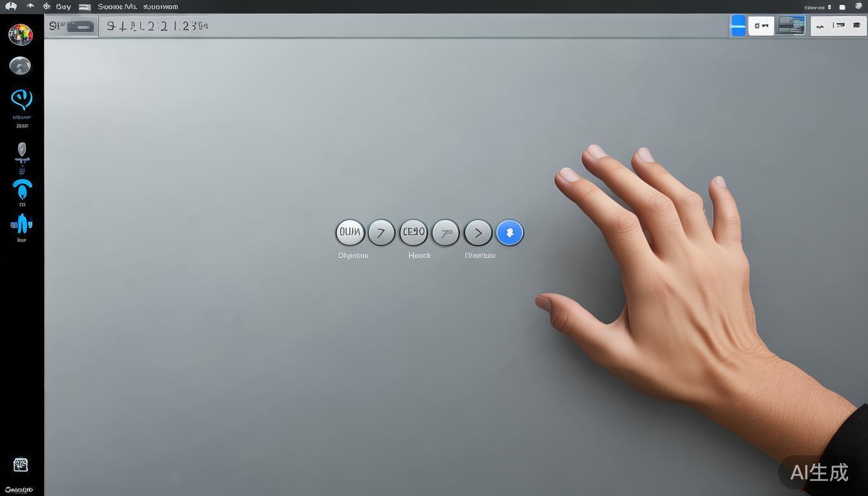Click the apple-like logo in menu bar

[11, 6]
